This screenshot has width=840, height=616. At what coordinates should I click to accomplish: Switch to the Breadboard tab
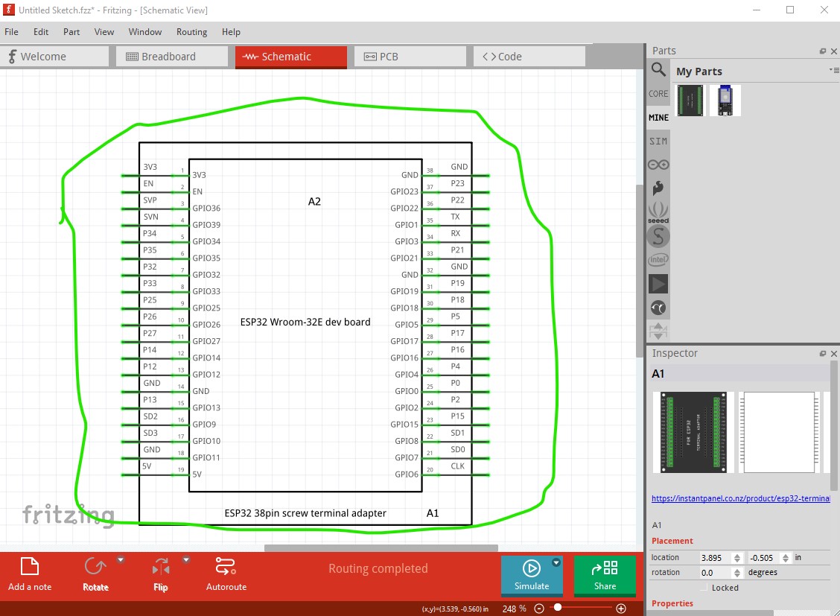point(172,57)
